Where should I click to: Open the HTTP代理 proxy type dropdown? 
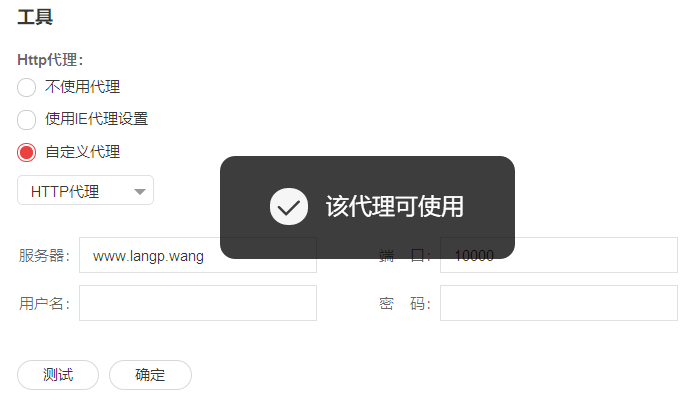click(x=85, y=190)
